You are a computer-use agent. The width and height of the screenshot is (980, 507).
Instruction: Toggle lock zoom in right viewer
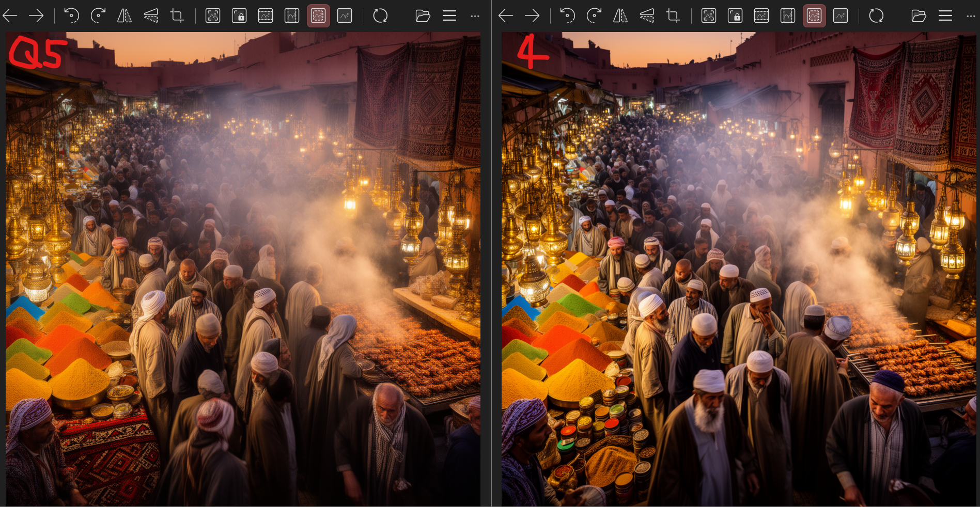[x=735, y=16]
